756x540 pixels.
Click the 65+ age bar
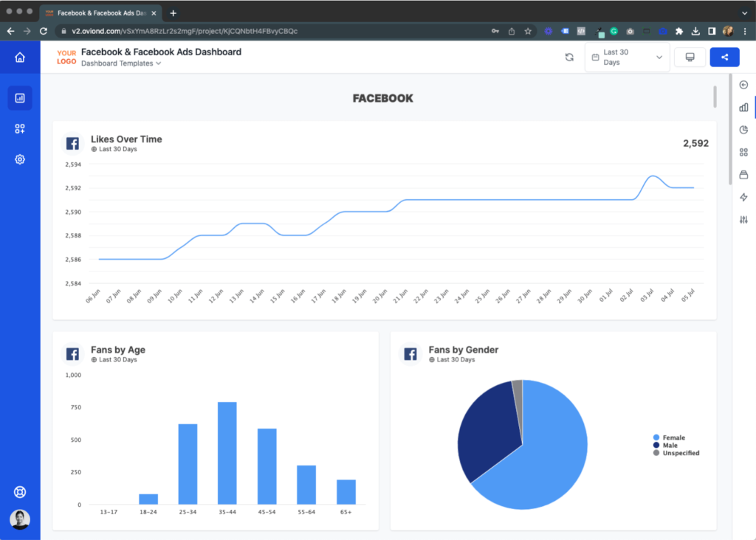coord(346,492)
